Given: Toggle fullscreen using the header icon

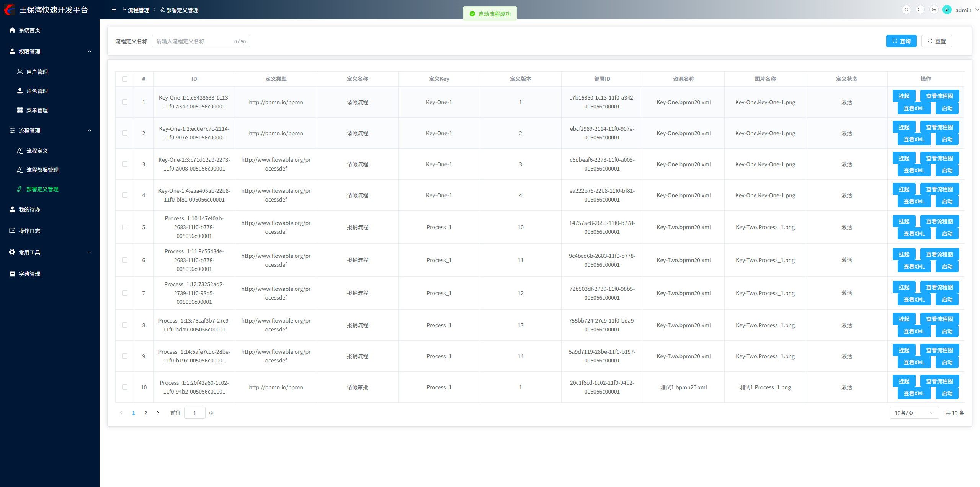Looking at the screenshot, I should click(920, 10).
